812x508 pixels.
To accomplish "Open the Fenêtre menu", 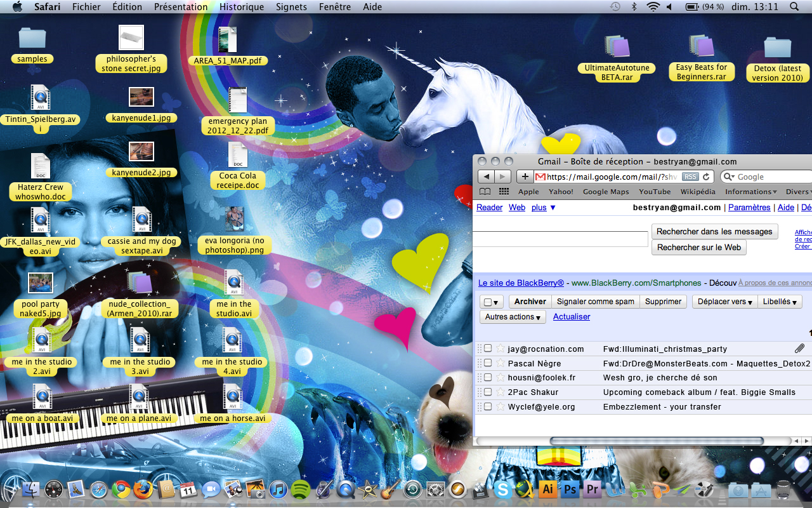I will click(x=335, y=7).
